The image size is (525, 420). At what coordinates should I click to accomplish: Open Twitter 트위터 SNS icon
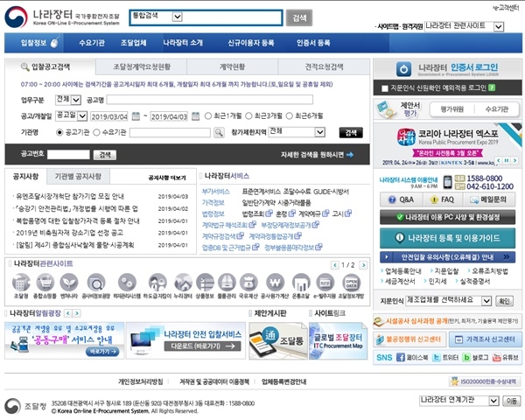437,357
